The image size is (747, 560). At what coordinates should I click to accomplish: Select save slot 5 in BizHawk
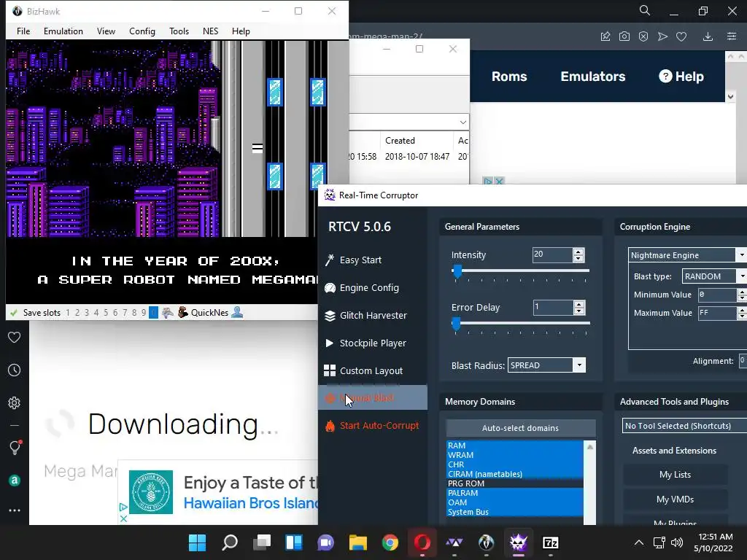[106, 313]
